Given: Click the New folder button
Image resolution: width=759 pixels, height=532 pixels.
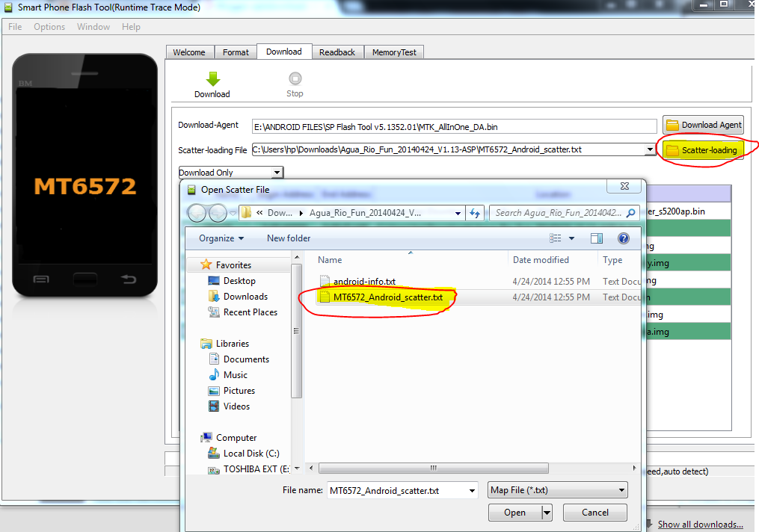Looking at the screenshot, I should [289, 238].
